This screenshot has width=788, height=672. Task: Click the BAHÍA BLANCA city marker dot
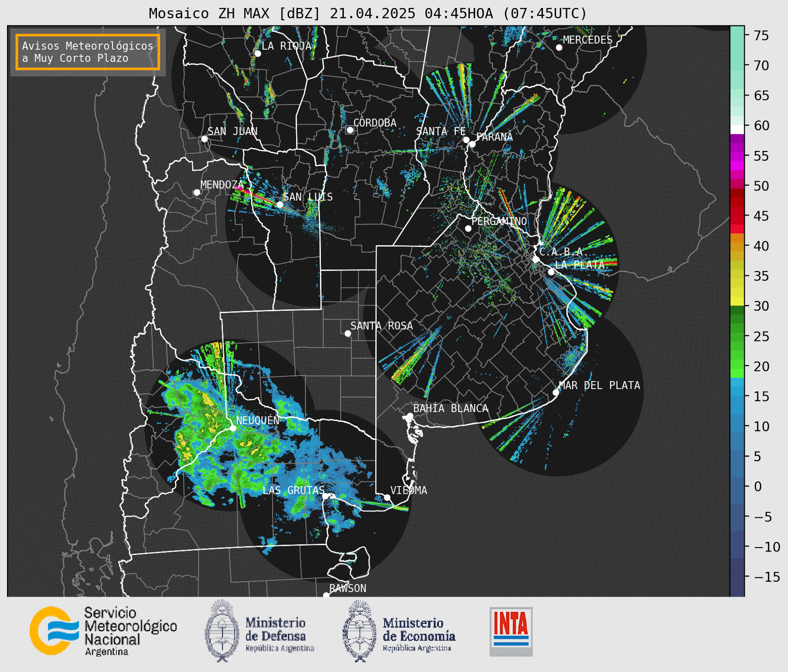coord(410,416)
